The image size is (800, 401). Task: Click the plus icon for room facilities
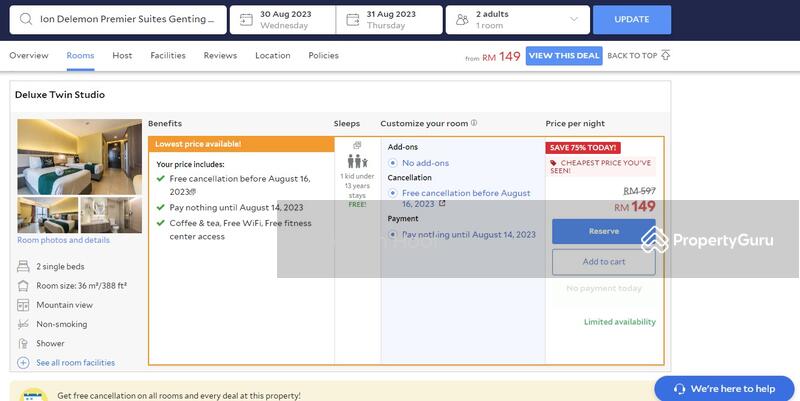pos(23,362)
